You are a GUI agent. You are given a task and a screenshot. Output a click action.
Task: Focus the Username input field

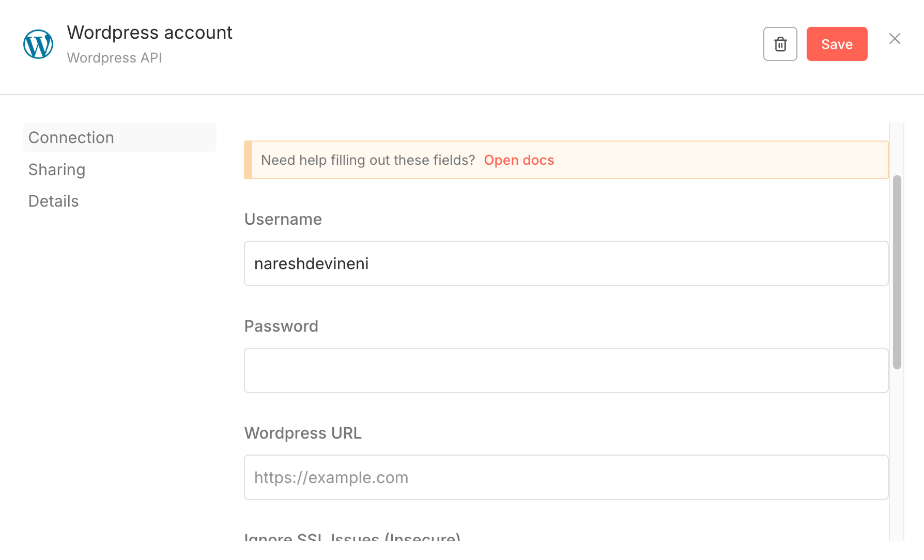point(566,263)
